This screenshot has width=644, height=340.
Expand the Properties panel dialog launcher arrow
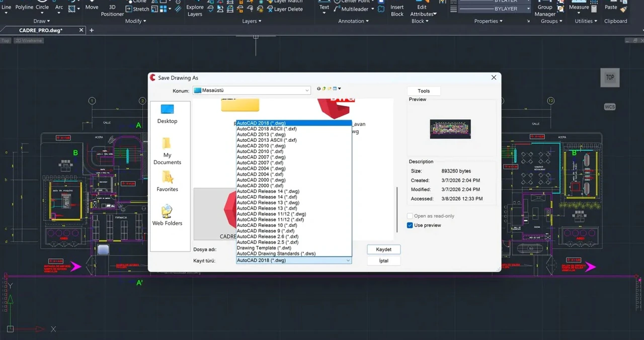tap(528, 21)
